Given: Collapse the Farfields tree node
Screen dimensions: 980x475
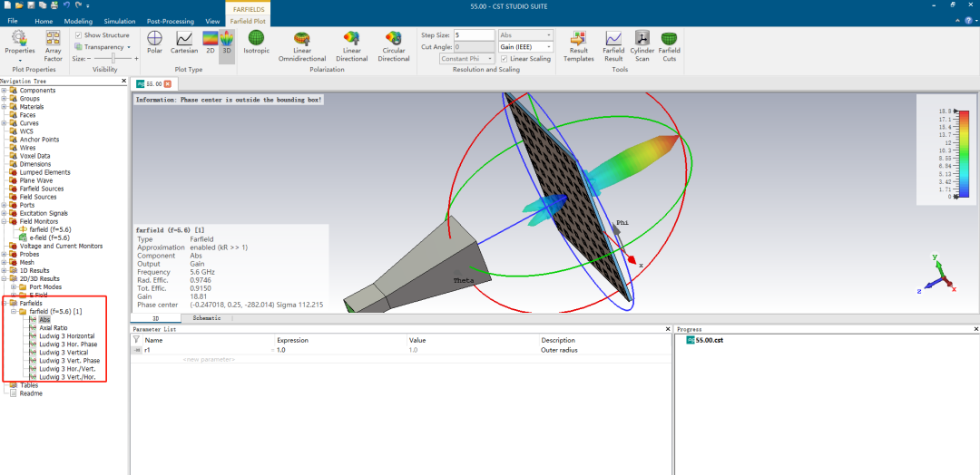Looking at the screenshot, I should [x=4, y=303].
